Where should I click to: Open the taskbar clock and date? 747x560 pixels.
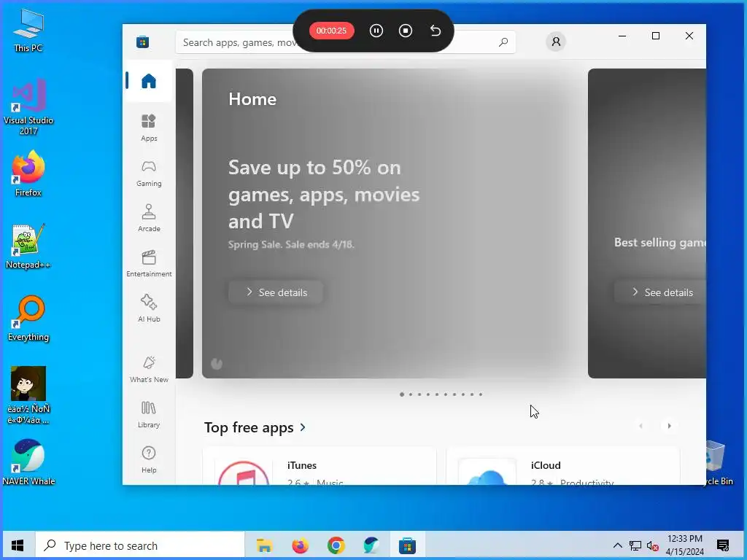(x=684, y=545)
